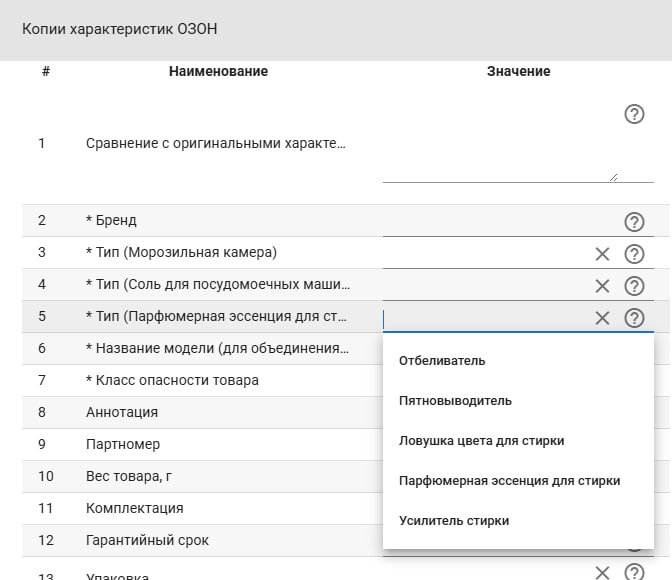This screenshot has width=672, height=580.
Task: Clear value in the Упаковка row
Action: click(602, 573)
